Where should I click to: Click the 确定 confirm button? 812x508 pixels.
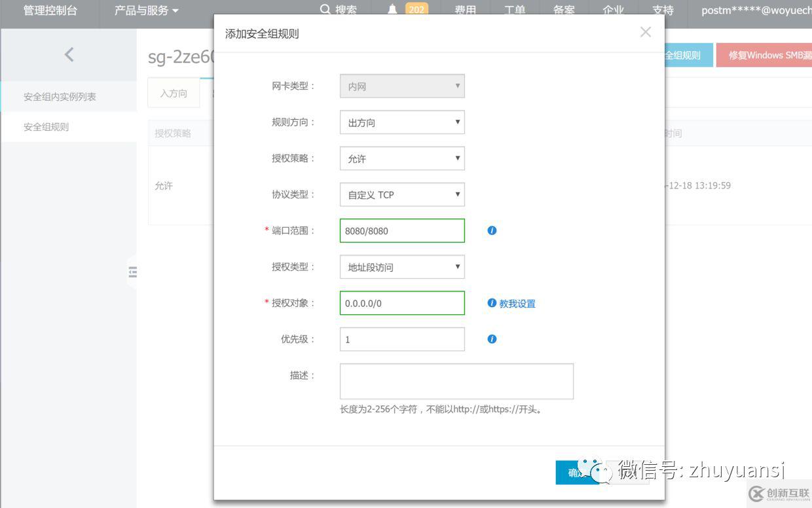576,473
